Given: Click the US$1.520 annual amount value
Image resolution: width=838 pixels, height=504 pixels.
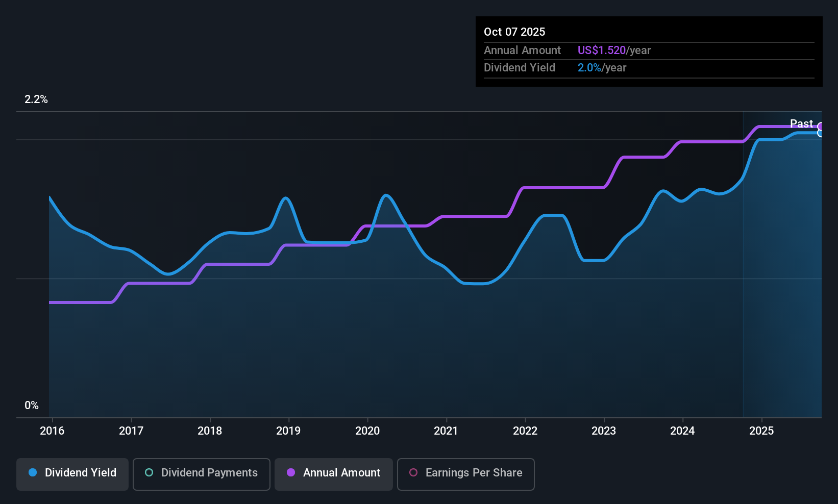Looking at the screenshot, I should click(x=602, y=51).
